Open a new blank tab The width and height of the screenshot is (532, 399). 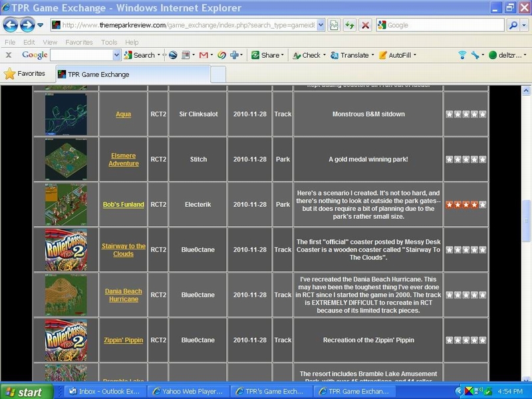pyautogui.click(x=218, y=74)
